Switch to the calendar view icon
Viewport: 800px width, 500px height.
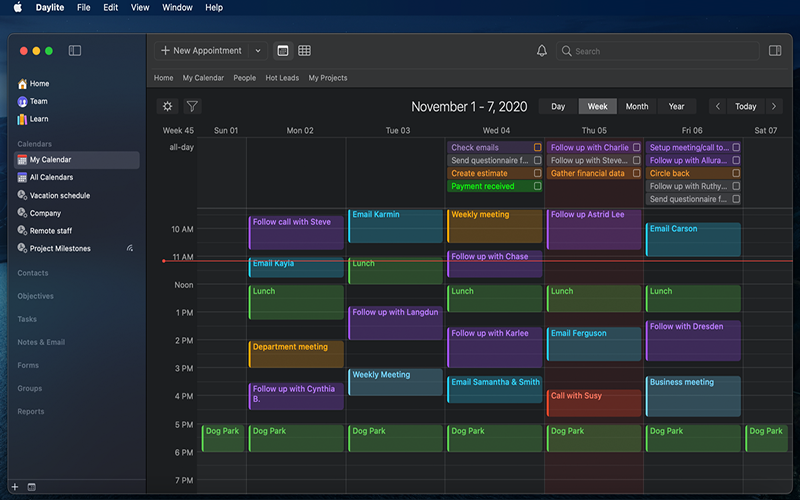tap(283, 51)
